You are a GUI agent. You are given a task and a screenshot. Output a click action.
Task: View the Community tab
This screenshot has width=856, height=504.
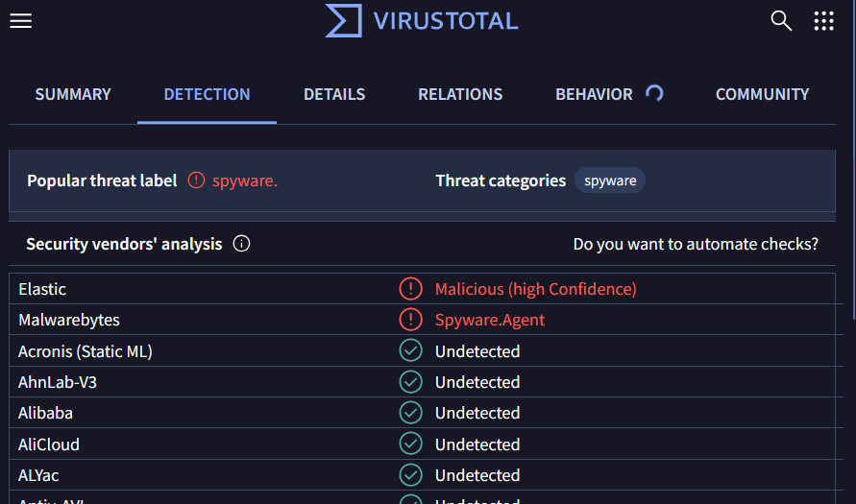762,94
